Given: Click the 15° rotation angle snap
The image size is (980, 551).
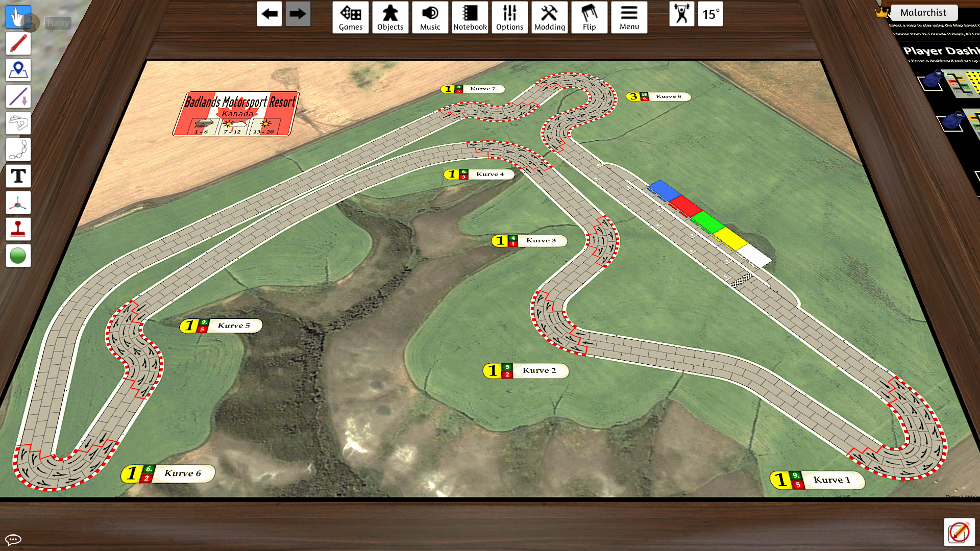Looking at the screenshot, I should point(710,14).
